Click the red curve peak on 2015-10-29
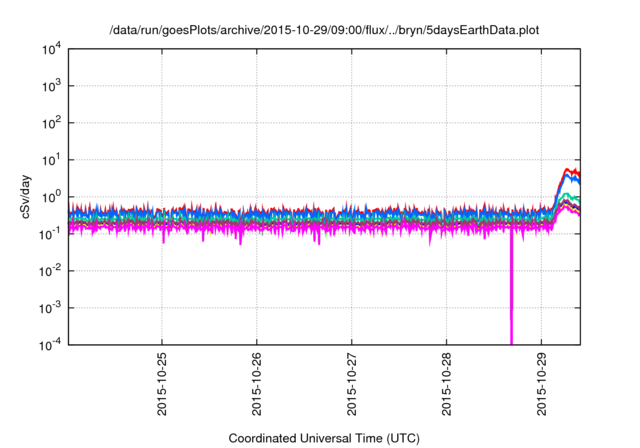 point(567,170)
